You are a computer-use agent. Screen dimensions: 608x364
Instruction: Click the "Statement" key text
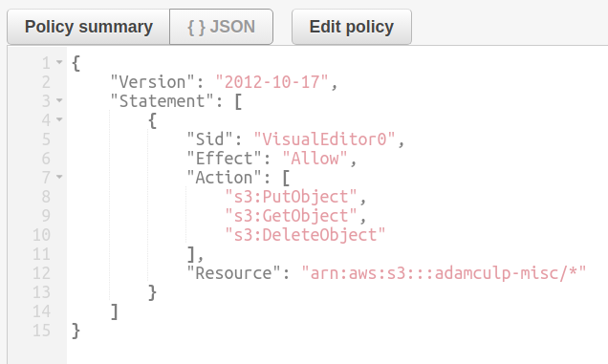163,101
